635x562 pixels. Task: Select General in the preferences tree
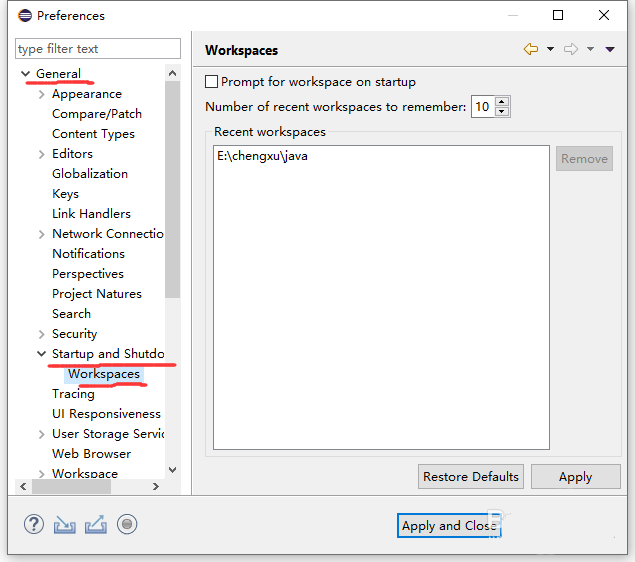[58, 74]
